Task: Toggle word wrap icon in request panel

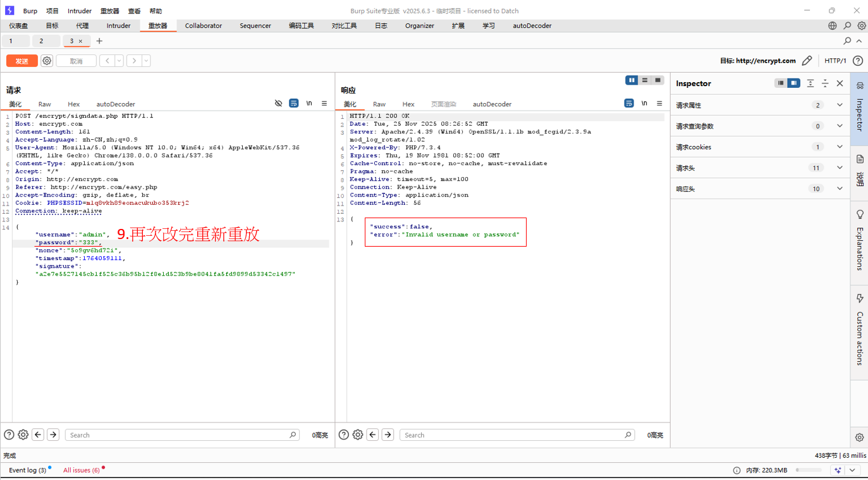Action: pos(294,103)
